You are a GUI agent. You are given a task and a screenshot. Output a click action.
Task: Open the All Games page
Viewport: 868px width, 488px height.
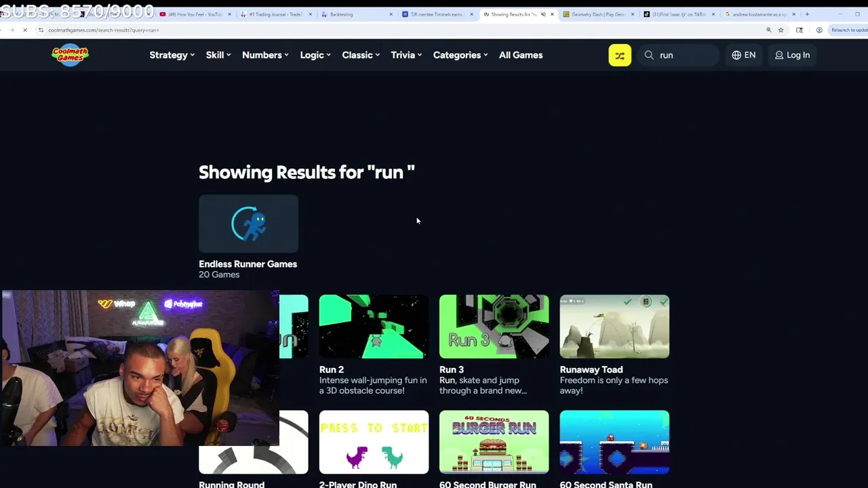(521, 55)
